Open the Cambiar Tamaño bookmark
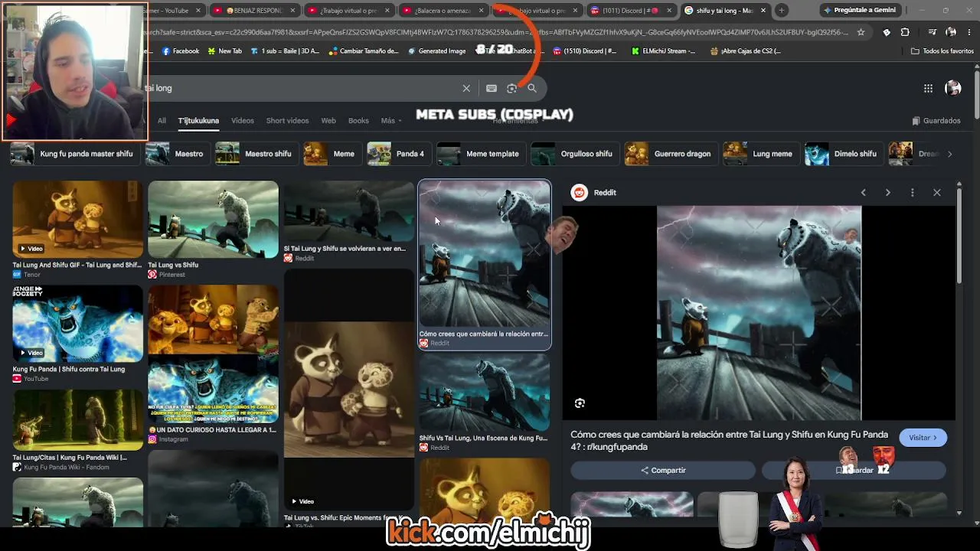Viewport: 980px width, 551px height. point(364,51)
